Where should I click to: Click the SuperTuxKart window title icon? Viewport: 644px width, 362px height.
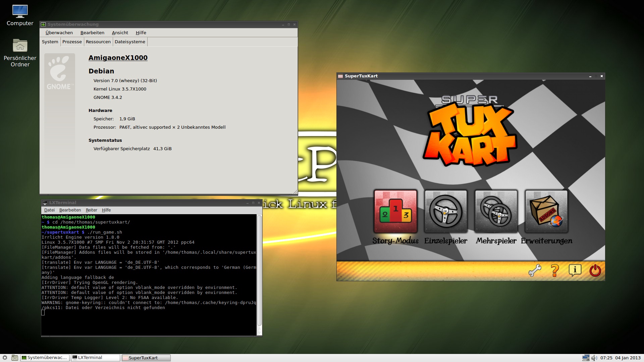click(x=340, y=76)
